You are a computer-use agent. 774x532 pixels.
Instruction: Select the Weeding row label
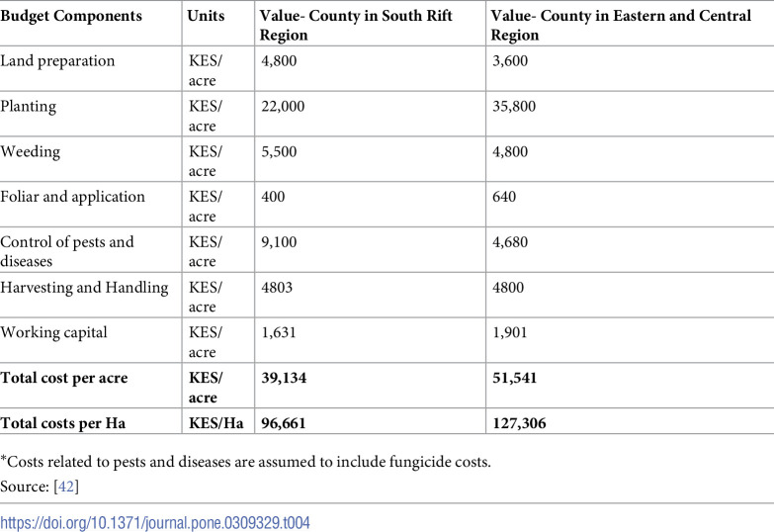pos(30,151)
